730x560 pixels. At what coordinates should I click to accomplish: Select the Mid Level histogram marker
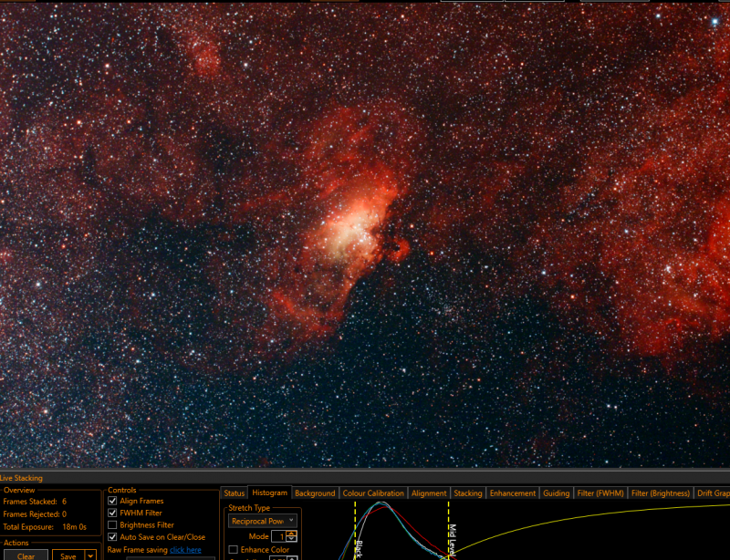(451, 535)
